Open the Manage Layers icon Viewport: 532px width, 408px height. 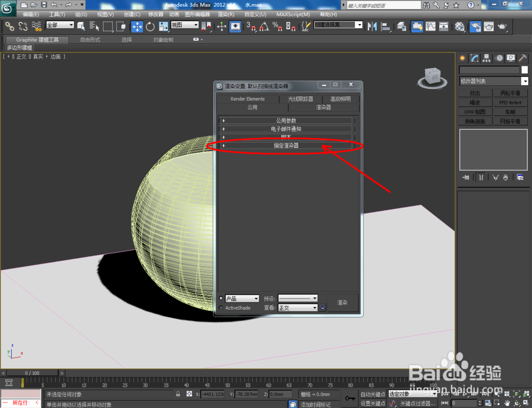(x=402, y=26)
